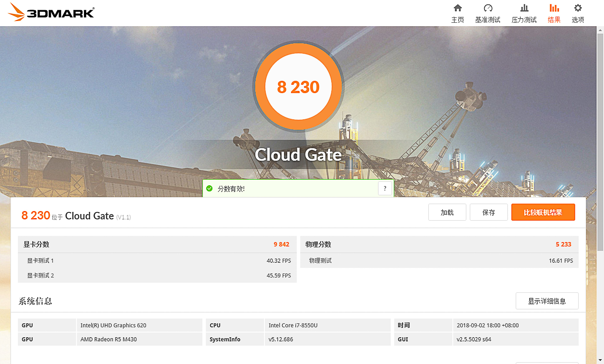
Task: Click 显示详细信息 button in system info
Action: click(547, 301)
